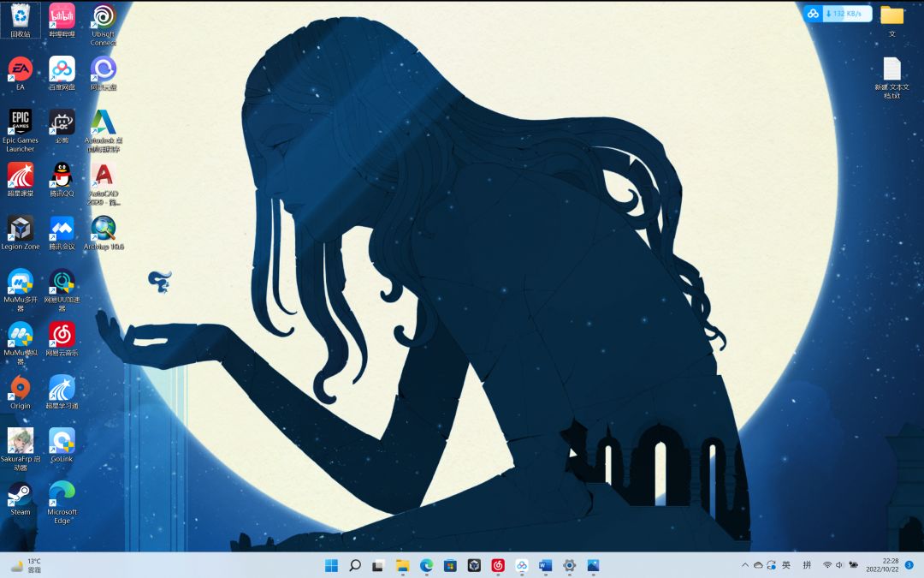924x578 pixels.
Task: Launch GoLink from the desktop
Action: (x=62, y=444)
